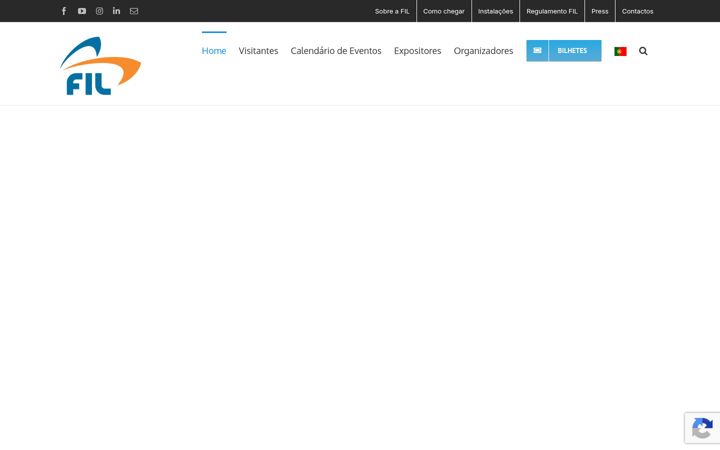Click the email envelope icon
This screenshot has width=720, height=450.
134,11
